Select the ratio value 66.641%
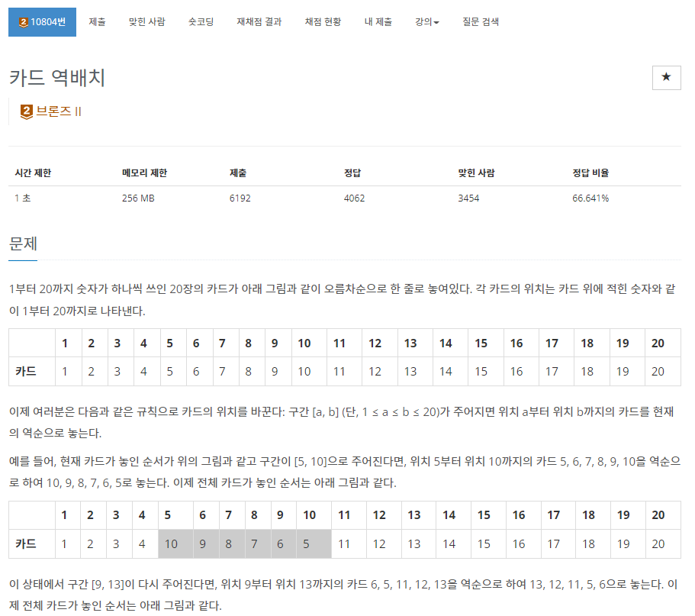Screen dimensions: 695x616 pos(590,198)
